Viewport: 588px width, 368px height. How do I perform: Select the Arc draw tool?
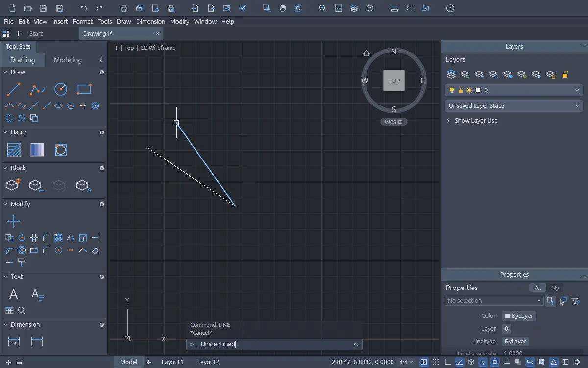click(9, 105)
